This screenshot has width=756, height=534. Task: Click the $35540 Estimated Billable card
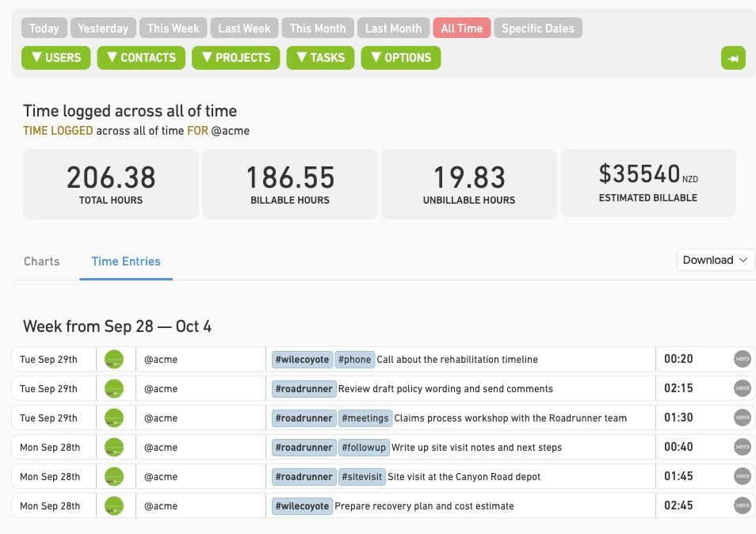pos(648,183)
